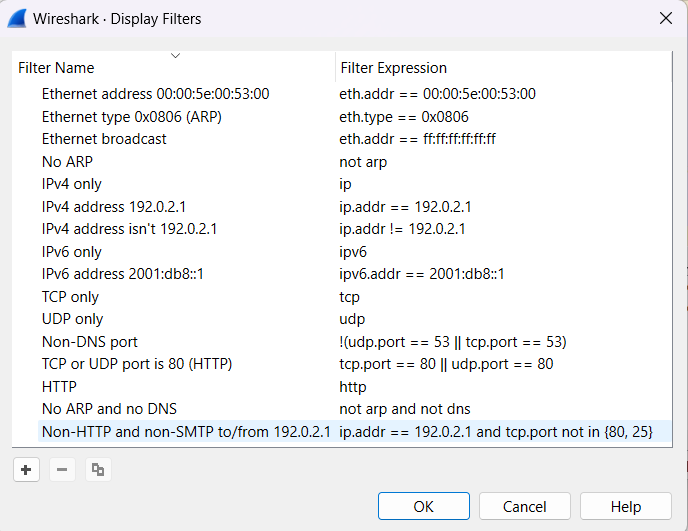
Task: Sort by the Filter Expression column header
Action: [x=393, y=68]
